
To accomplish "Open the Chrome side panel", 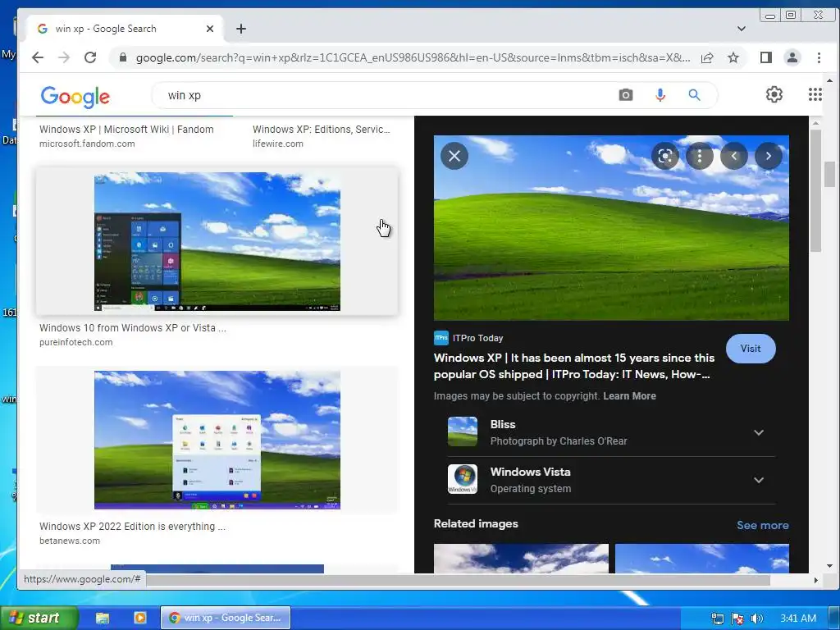I will click(x=766, y=57).
